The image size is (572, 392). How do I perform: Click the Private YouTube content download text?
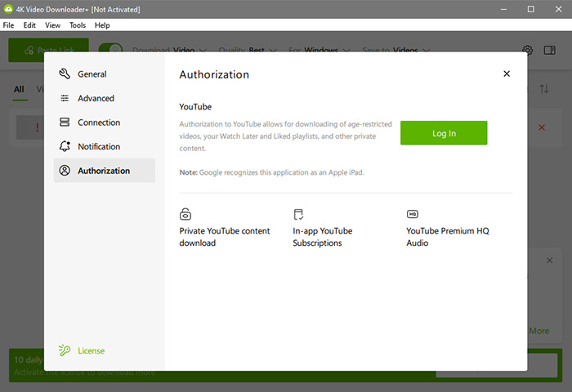coord(225,237)
